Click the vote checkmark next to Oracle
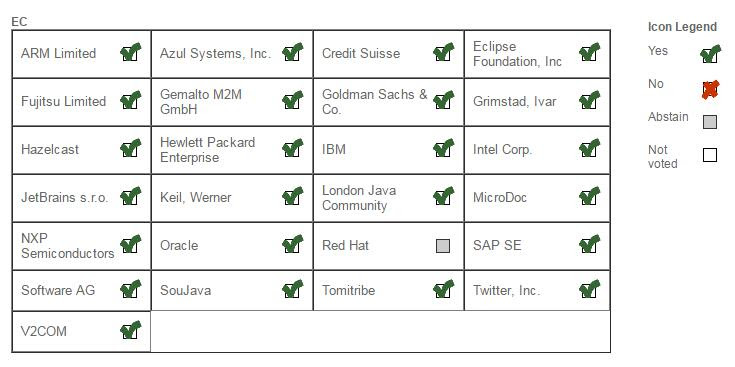This screenshot has width=735, height=367. tap(292, 244)
